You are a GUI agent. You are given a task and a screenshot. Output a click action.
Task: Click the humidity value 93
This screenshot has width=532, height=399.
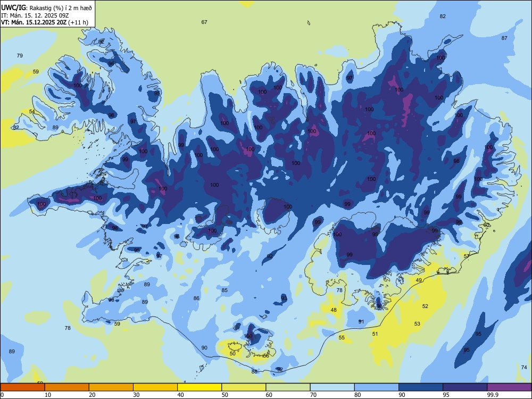(284, 298)
